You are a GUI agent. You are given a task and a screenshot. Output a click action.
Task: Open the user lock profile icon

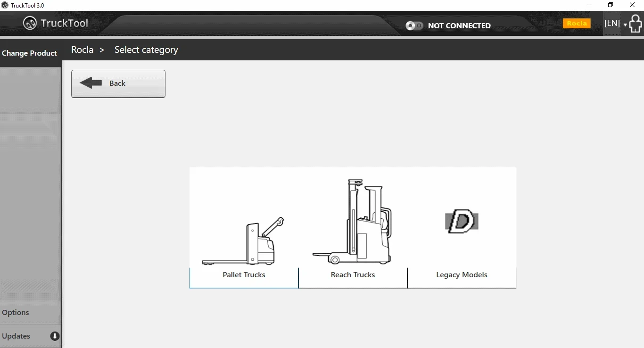coord(636,24)
